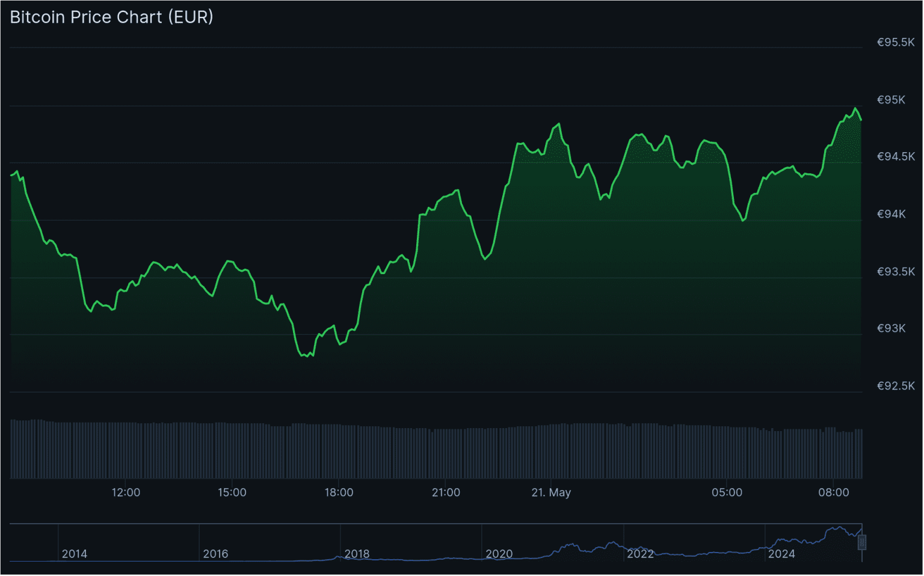The width and height of the screenshot is (924, 576).
Task: Select the 05:00 time axis label
Action: pos(728,492)
